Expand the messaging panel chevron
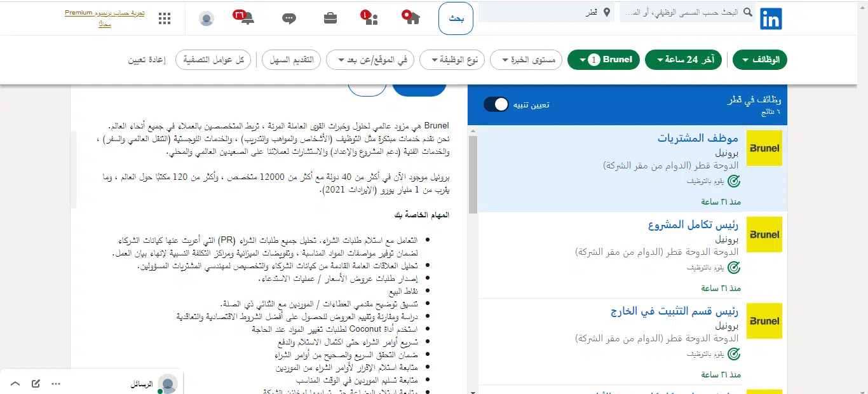This screenshot has height=394, width=868. point(15,384)
